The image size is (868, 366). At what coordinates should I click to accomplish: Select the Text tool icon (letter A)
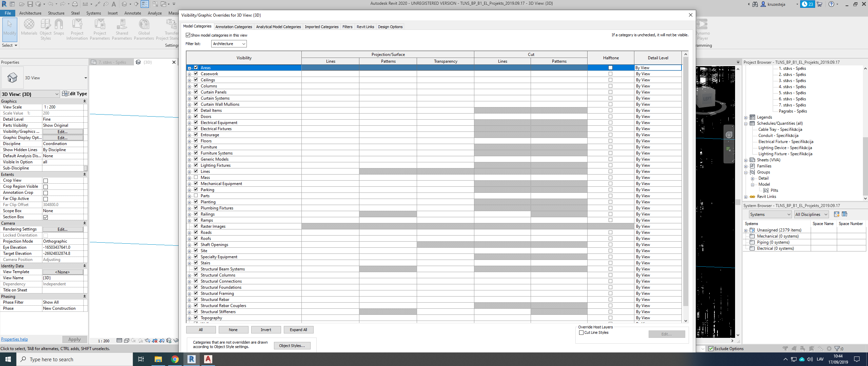(x=114, y=4)
